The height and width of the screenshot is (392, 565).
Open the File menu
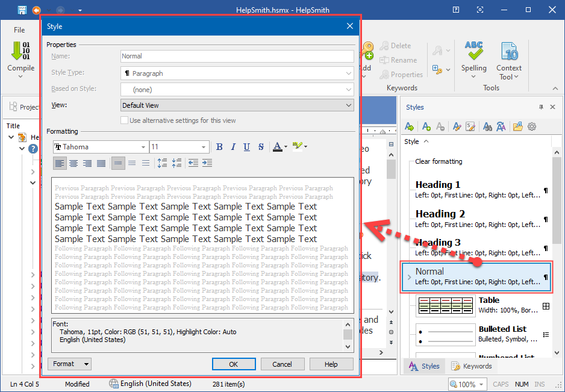[19, 30]
